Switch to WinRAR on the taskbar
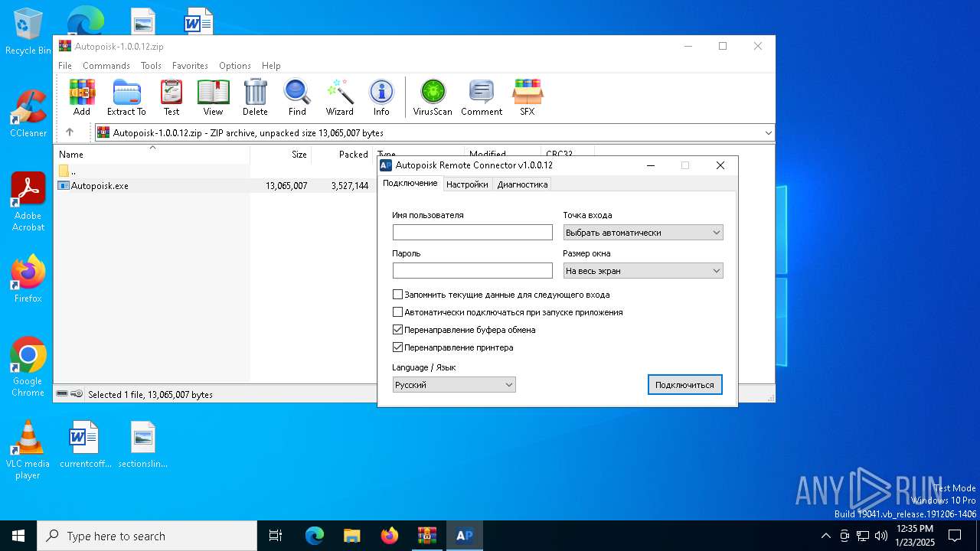 point(426,536)
